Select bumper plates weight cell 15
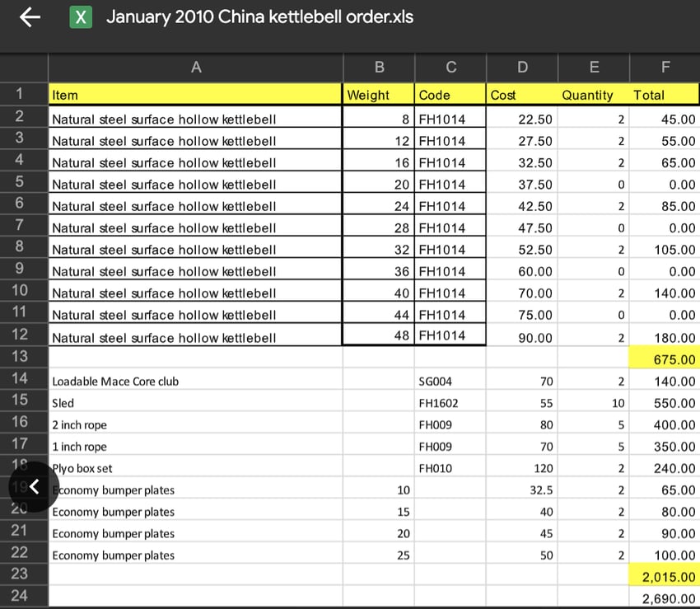The image size is (700, 609). pos(379,509)
